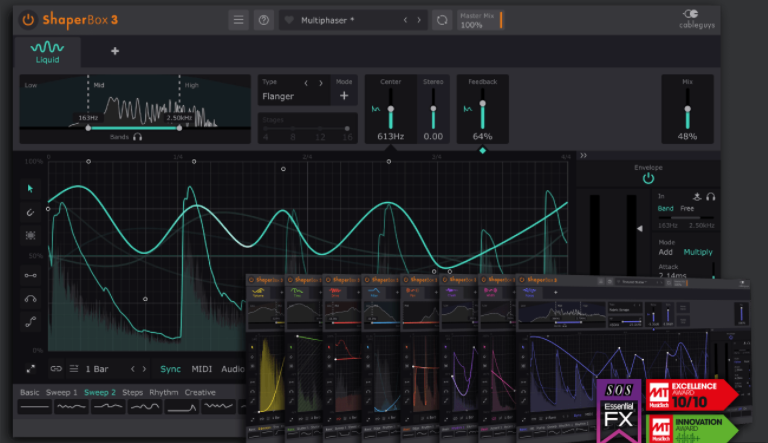768x443 pixels.
Task: Increase LFO length with right arrow
Action: (x=144, y=369)
